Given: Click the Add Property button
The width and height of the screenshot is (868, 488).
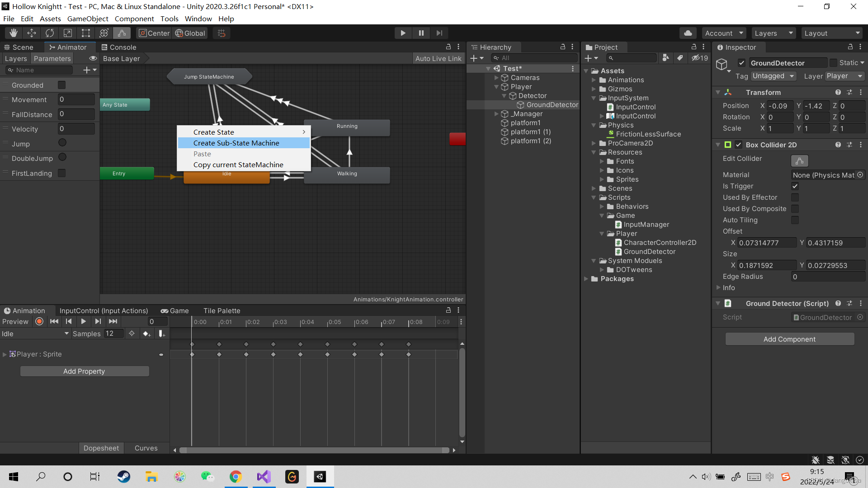Looking at the screenshot, I should [84, 371].
